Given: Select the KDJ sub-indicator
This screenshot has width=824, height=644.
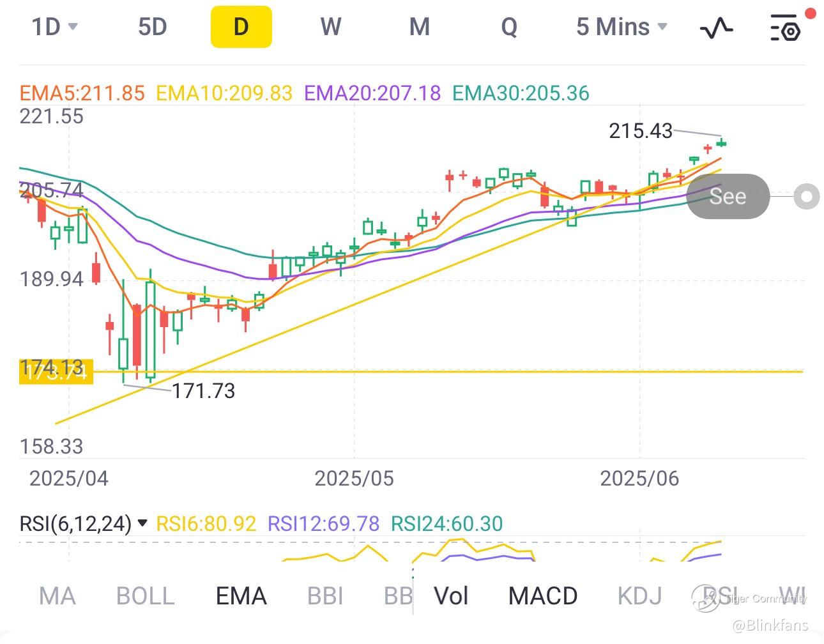Looking at the screenshot, I should pyautogui.click(x=639, y=596).
